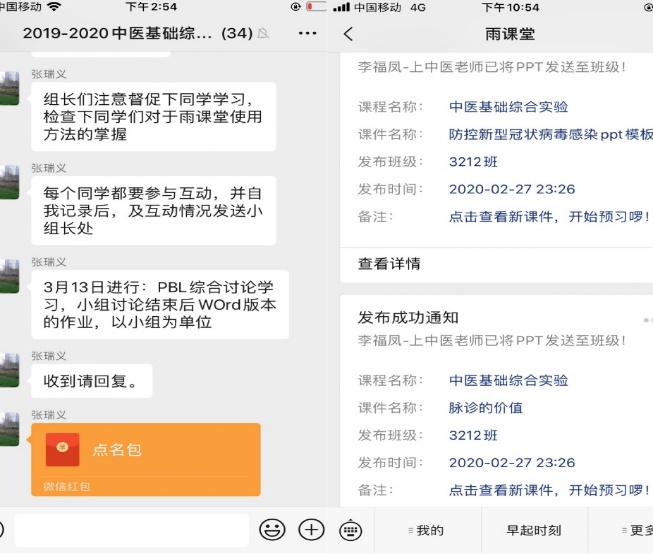This screenshot has height=554, width=653.
Task: Tap 中医基础综合实验 in the first notification
Action: (508, 107)
